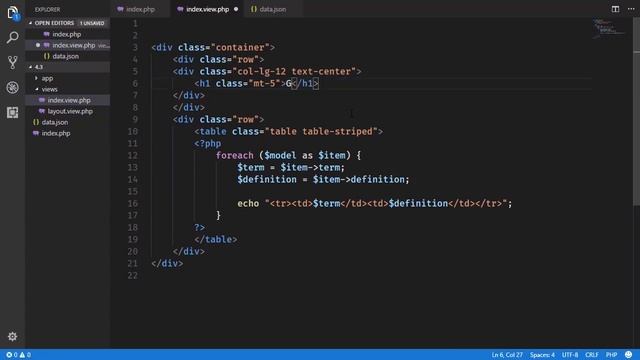Open the Debug view icon

(x=13, y=87)
